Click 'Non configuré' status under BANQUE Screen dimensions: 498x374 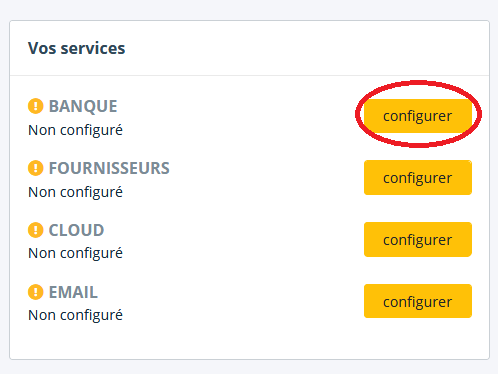[75, 130]
